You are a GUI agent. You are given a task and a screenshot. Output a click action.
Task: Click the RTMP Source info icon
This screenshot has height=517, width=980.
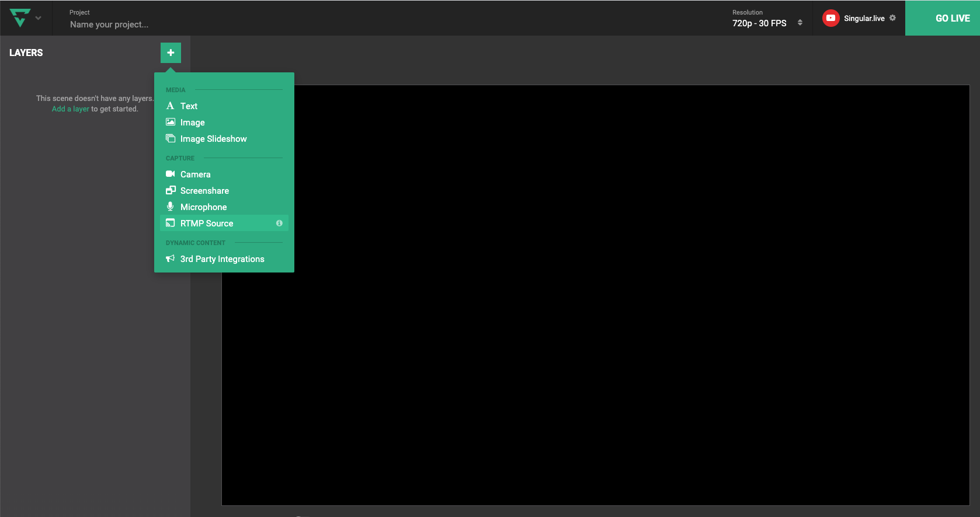[279, 223]
